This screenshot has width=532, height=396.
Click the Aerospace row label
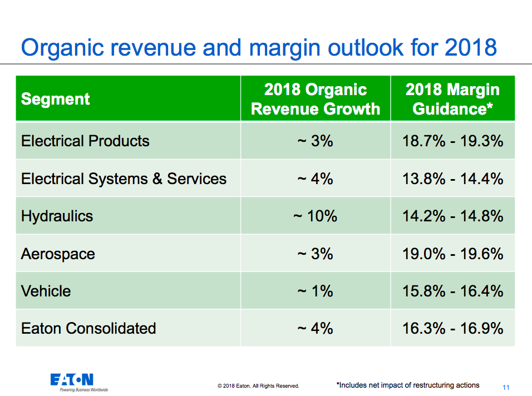click(58, 254)
